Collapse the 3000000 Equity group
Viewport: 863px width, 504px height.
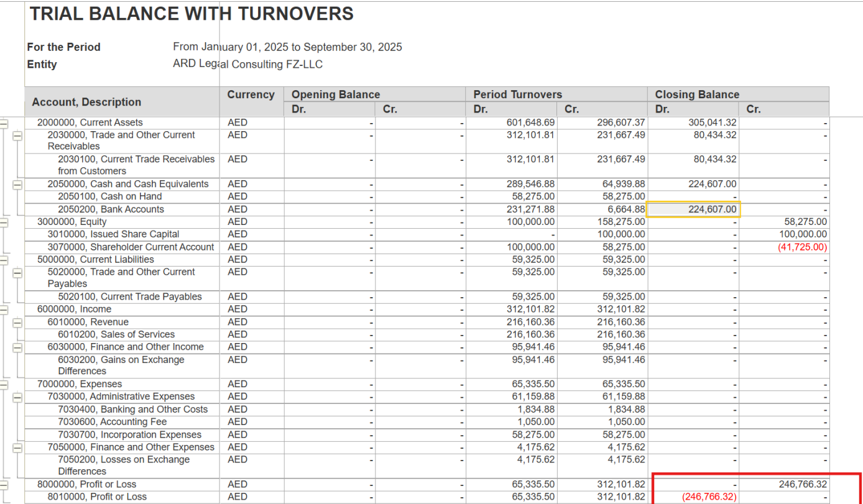coord(4,222)
